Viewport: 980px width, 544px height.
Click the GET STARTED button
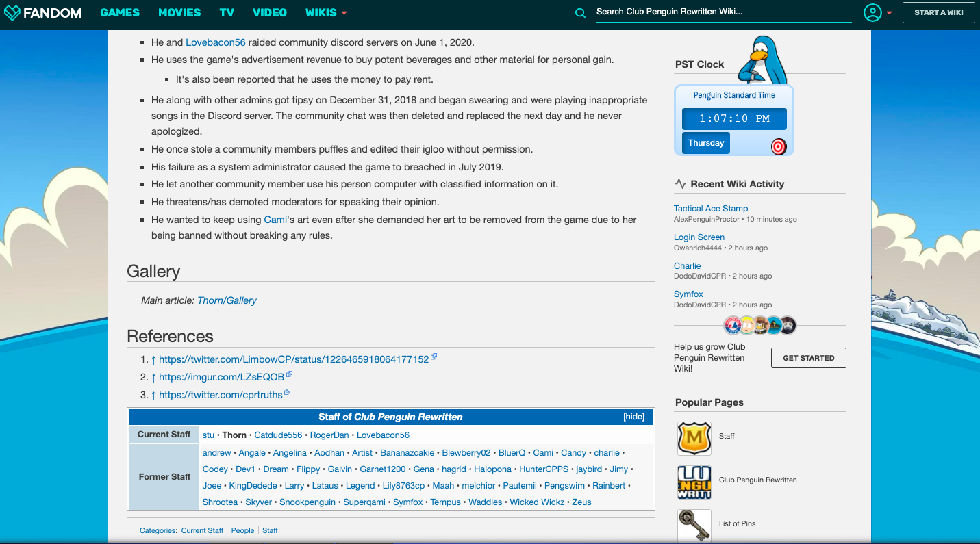tap(808, 358)
